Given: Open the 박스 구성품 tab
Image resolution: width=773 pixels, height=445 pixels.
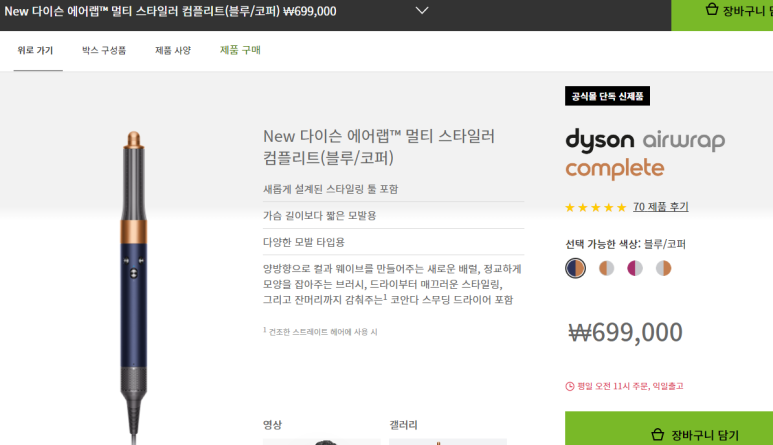Looking at the screenshot, I should click(x=104, y=50).
